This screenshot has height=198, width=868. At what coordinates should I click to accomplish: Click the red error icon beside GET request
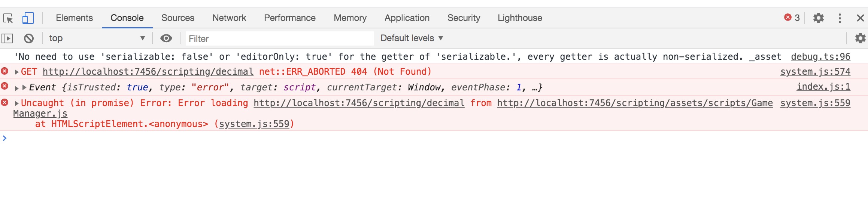point(5,71)
